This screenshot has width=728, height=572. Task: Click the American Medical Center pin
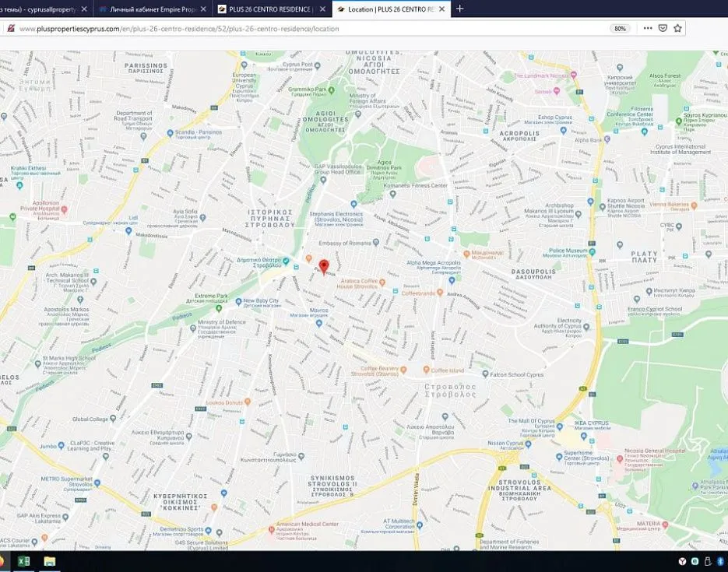click(x=272, y=529)
